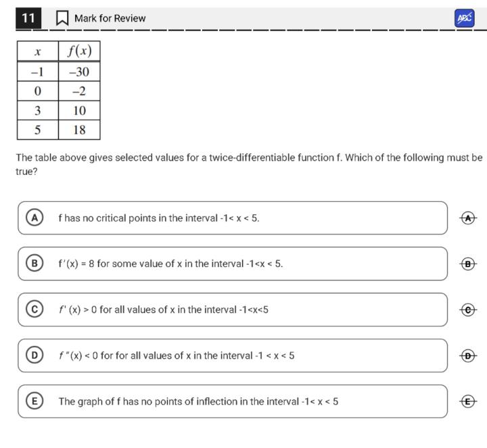Select radio option C circle
Viewport: 487px width, 448px height.
pos(32,309)
